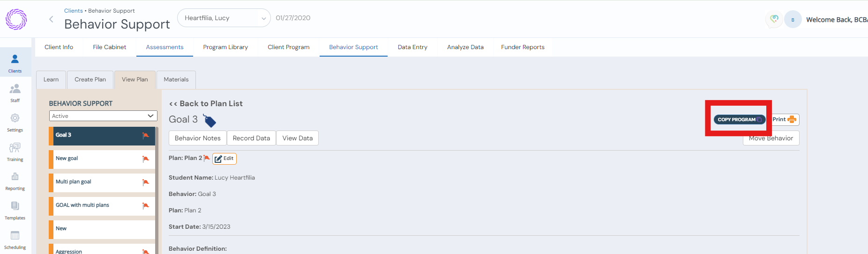Click the Back to Plan List link

(x=206, y=104)
